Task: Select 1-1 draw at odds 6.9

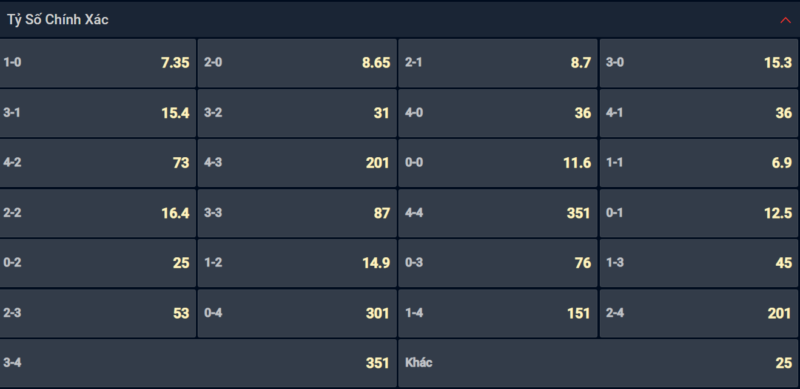Action: [x=699, y=163]
